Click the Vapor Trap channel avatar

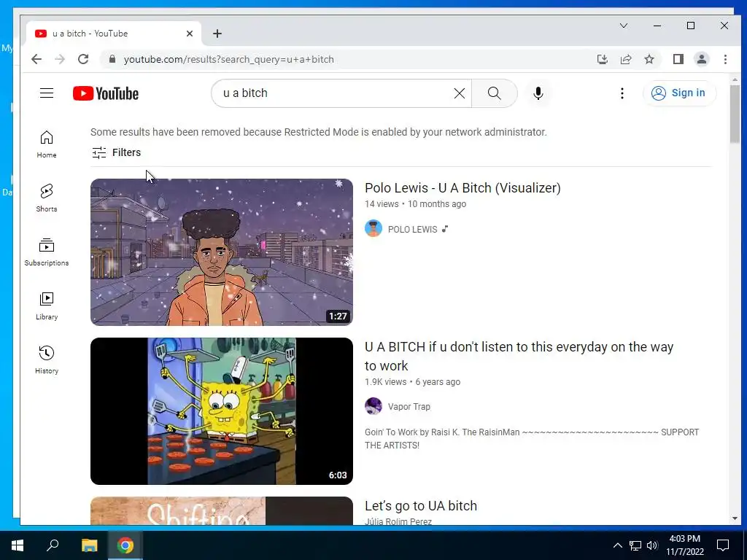(x=373, y=406)
